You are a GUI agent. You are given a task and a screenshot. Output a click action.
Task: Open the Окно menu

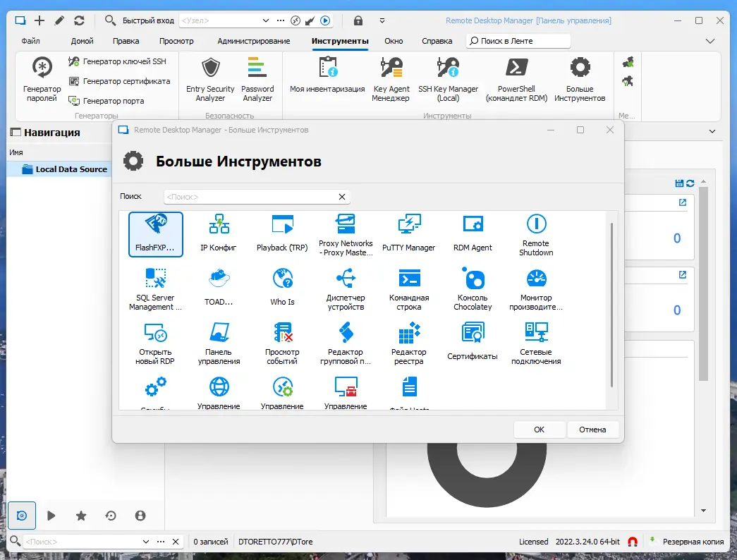click(x=394, y=41)
